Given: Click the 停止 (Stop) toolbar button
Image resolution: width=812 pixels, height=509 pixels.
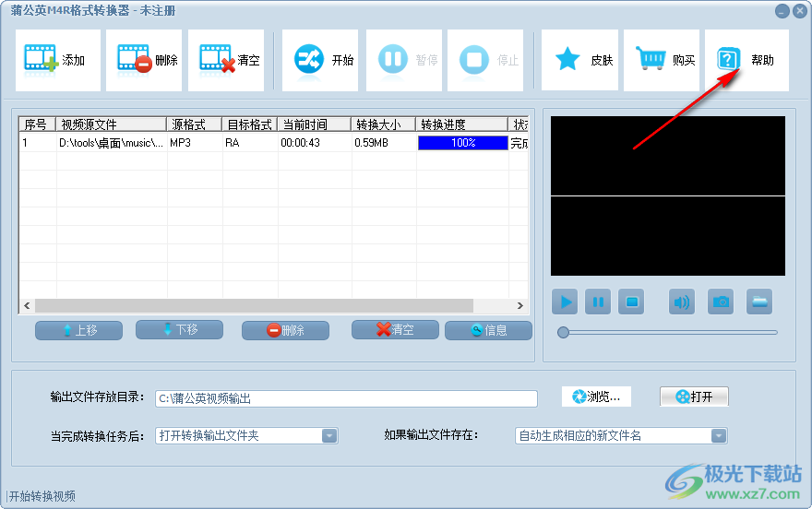Looking at the screenshot, I should point(485,60).
